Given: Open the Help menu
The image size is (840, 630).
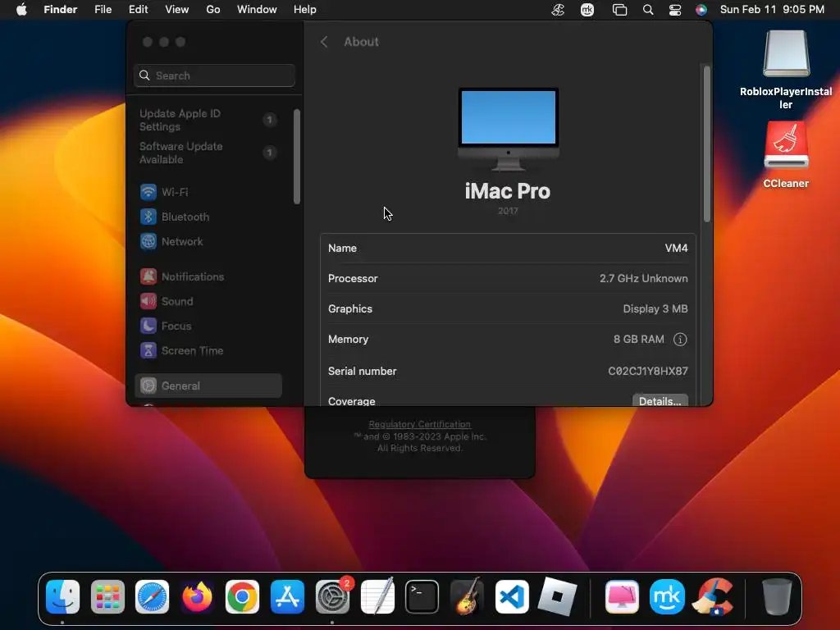Looking at the screenshot, I should tap(305, 10).
